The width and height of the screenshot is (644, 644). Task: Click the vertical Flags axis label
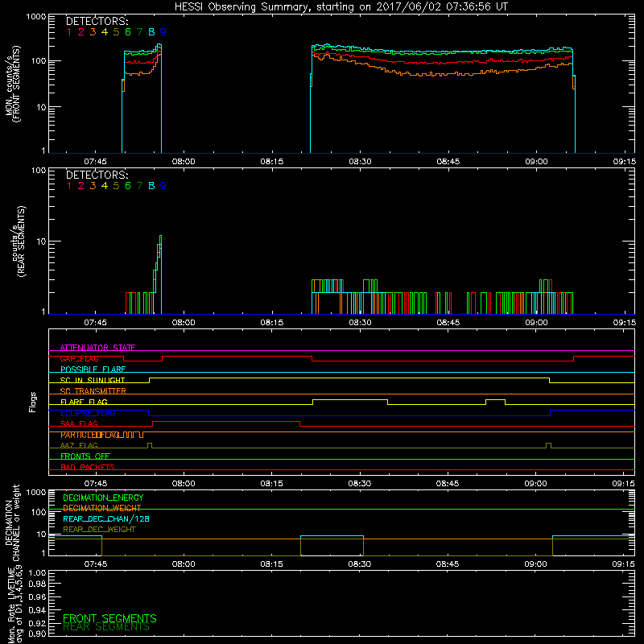tap(33, 402)
